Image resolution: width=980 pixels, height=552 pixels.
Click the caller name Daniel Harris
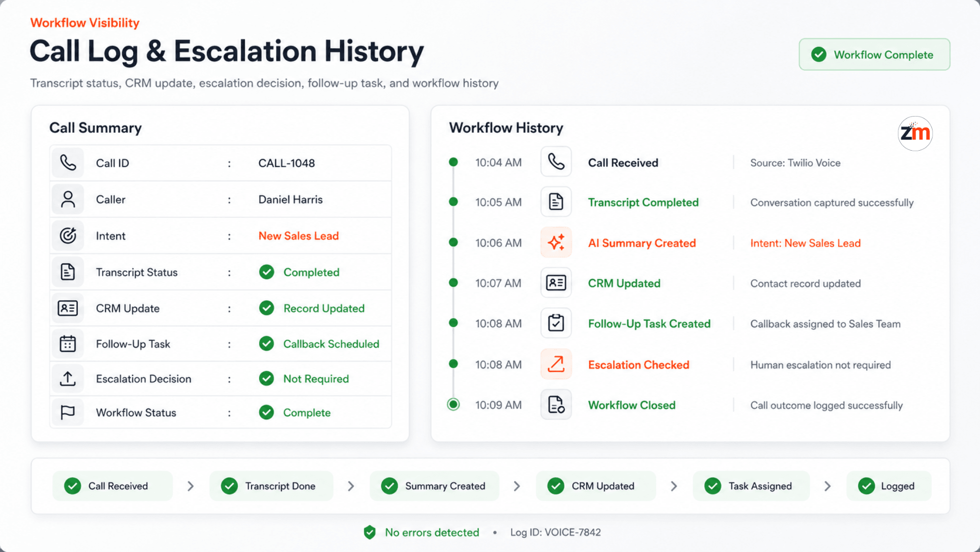point(290,199)
